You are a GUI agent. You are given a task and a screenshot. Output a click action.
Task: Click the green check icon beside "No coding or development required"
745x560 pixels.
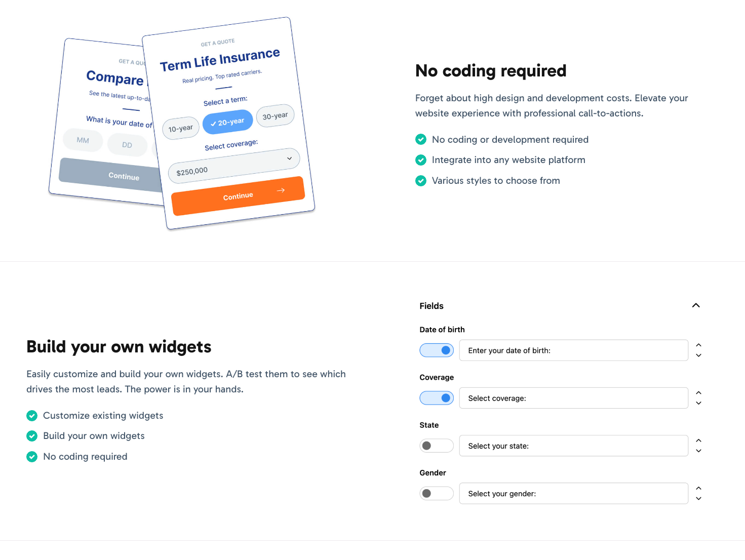tap(421, 139)
